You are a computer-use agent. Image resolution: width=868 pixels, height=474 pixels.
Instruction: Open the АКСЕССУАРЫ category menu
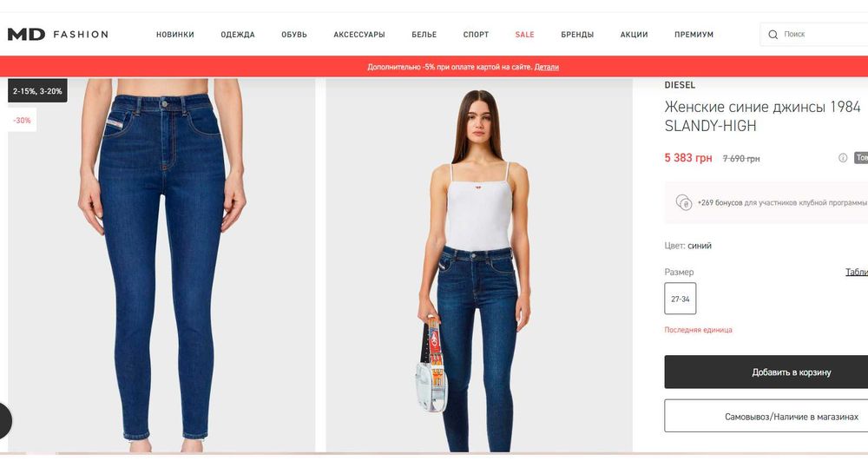[x=359, y=35]
